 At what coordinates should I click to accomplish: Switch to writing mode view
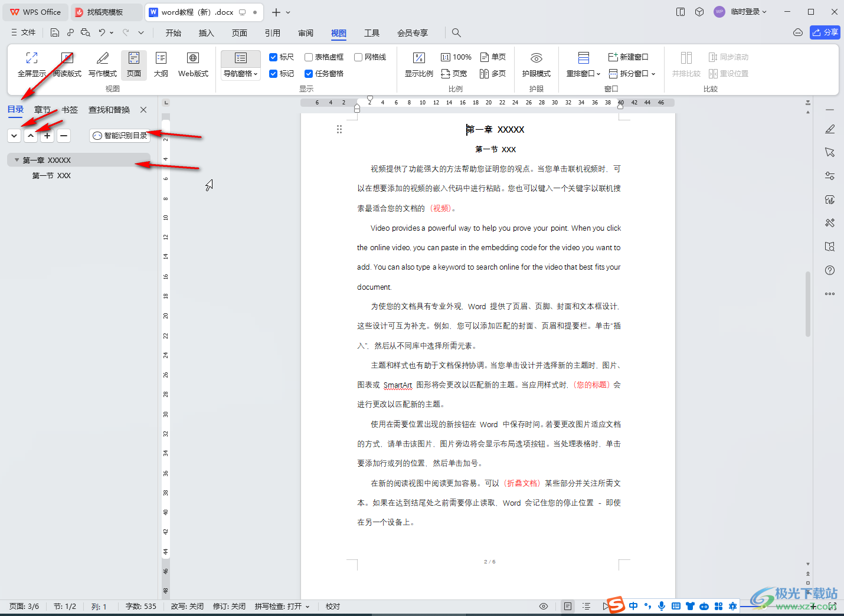(x=103, y=64)
